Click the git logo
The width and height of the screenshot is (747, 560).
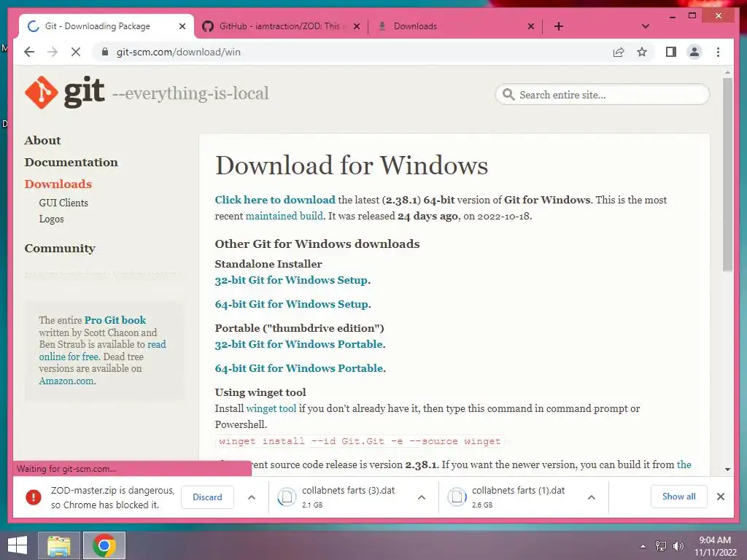(x=64, y=92)
